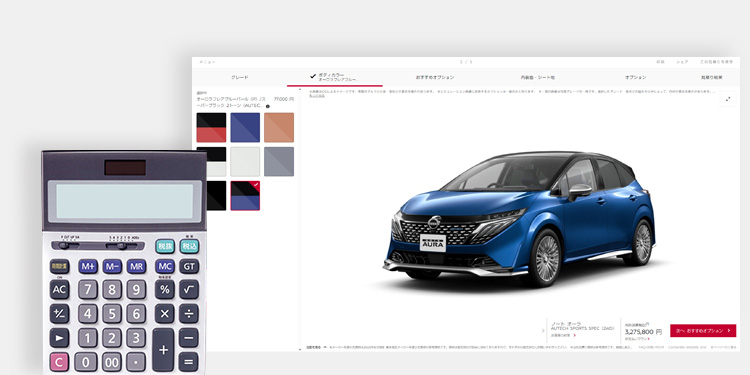
Task: Tap the calculator's M− memory key
Action: click(x=112, y=266)
